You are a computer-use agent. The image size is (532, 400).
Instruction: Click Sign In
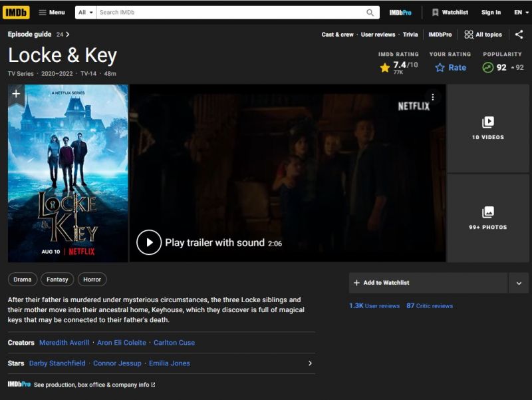491,13
